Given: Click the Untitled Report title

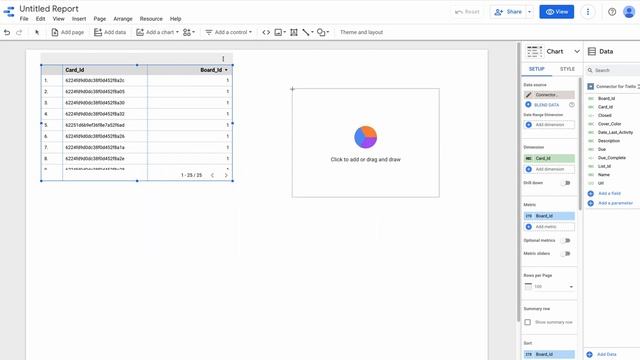Looking at the screenshot, I should [x=49, y=9].
